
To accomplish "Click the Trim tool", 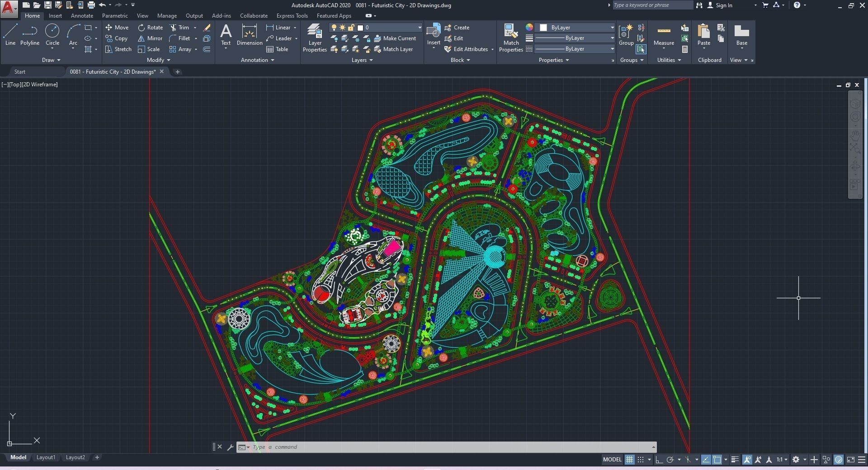I will point(179,28).
